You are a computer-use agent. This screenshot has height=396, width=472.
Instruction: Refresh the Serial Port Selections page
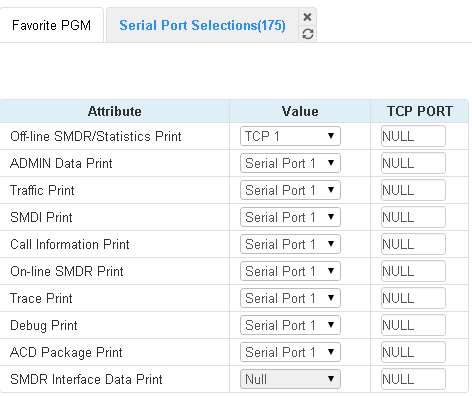point(307,34)
